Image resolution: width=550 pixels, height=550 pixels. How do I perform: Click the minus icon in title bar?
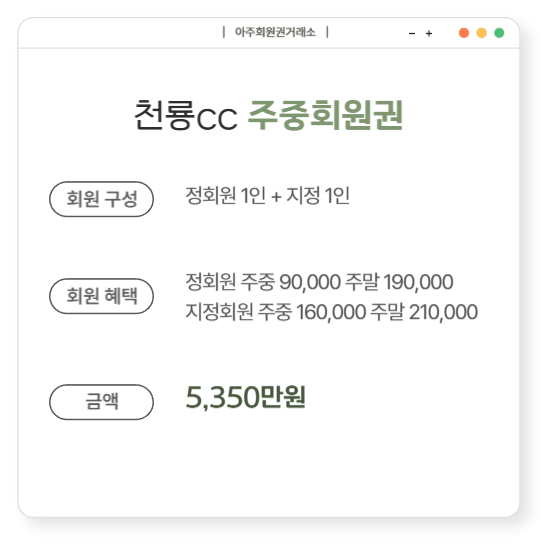click(412, 34)
